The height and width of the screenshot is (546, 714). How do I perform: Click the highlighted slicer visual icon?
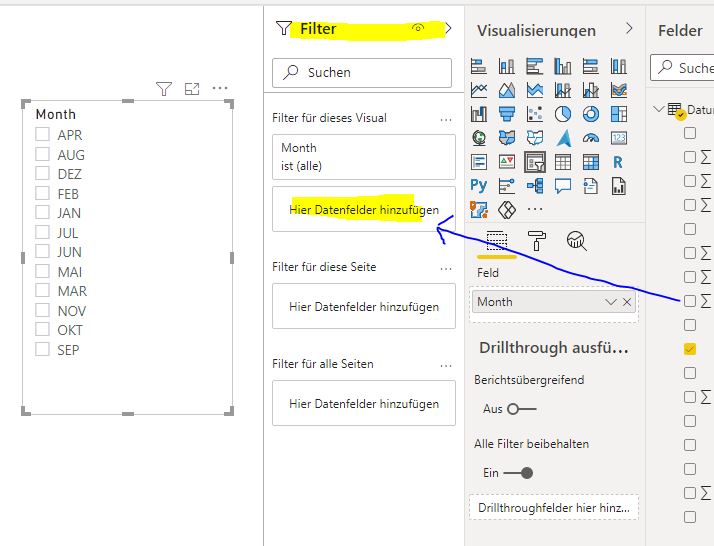click(x=535, y=162)
